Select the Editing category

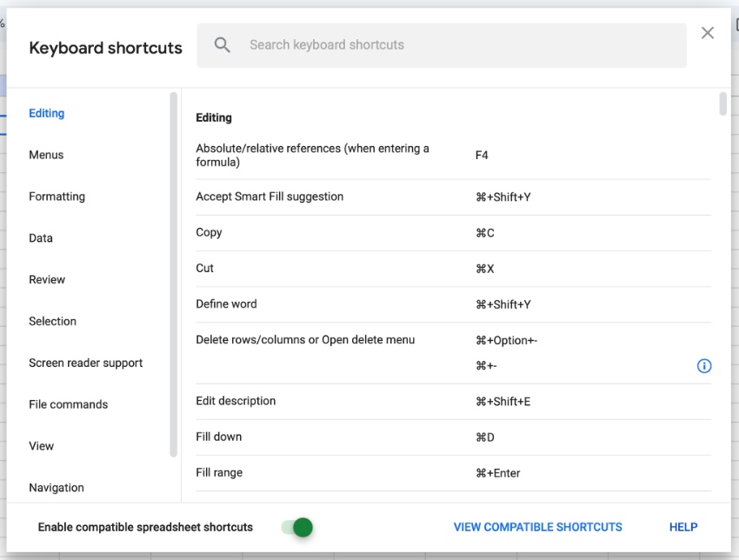(x=46, y=113)
